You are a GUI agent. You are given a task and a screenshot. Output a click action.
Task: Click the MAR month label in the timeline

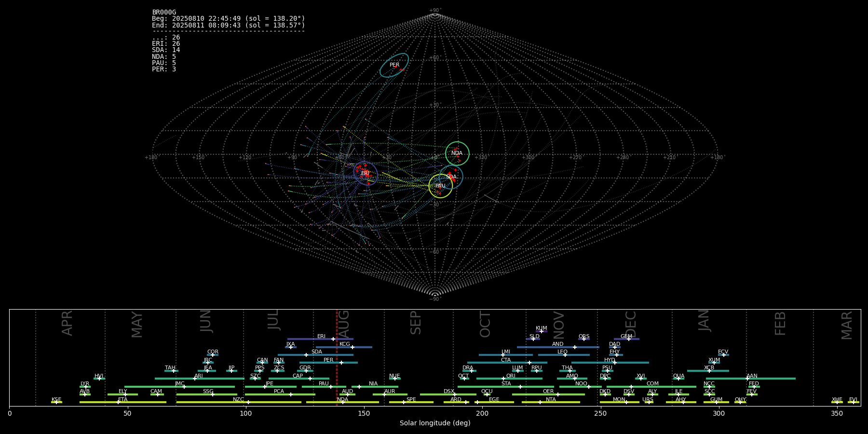[x=847, y=325]
